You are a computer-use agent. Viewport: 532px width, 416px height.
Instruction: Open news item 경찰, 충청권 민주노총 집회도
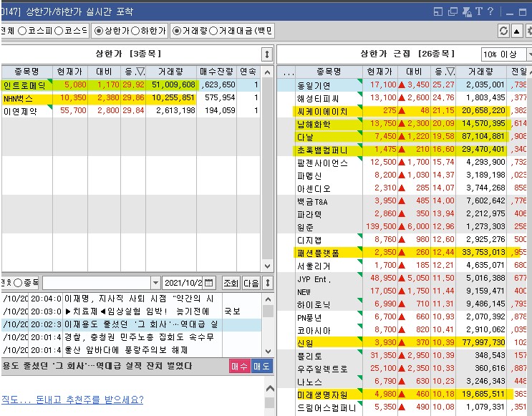131,338
